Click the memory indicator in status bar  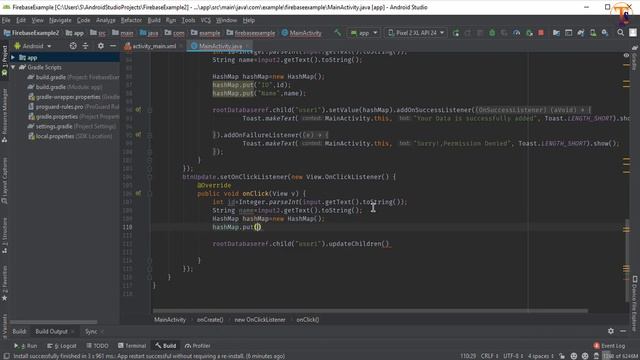click(620, 356)
